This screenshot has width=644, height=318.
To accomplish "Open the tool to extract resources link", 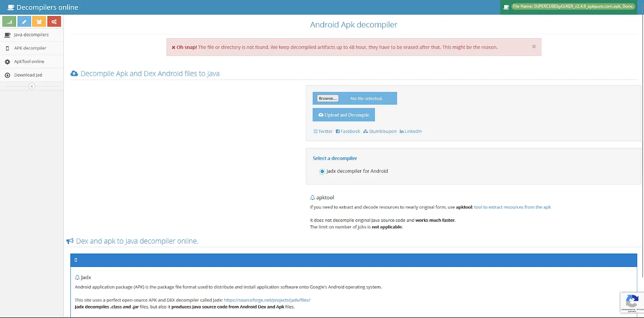I will point(512,207).
